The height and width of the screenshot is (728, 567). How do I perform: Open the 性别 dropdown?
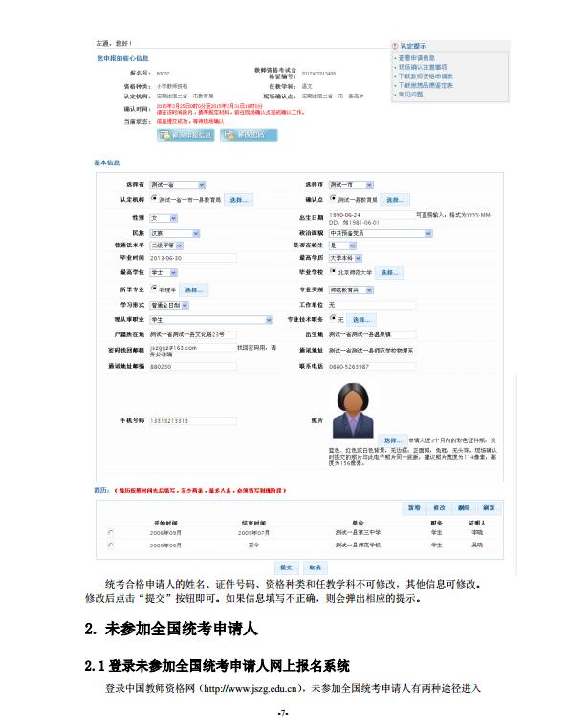164,218
